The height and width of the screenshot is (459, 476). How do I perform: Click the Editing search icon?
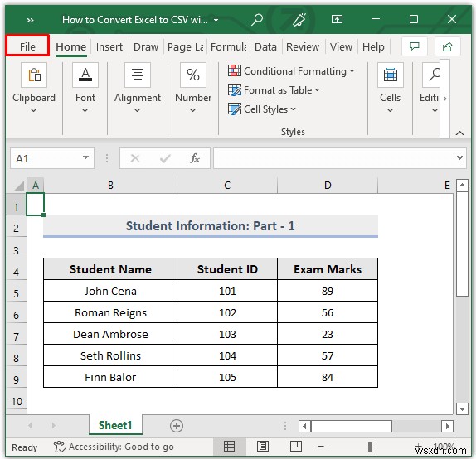pyautogui.click(x=432, y=75)
